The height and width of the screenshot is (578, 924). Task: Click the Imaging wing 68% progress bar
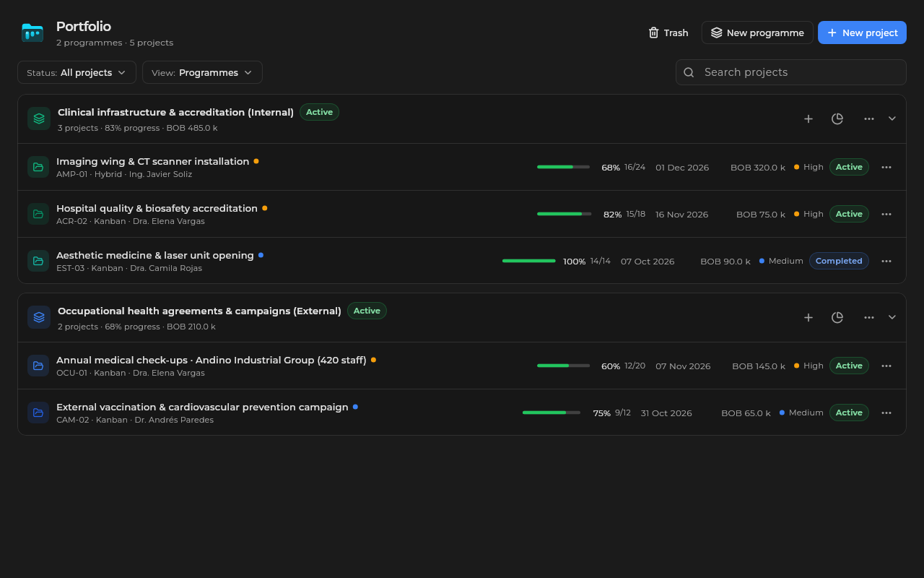563,167
